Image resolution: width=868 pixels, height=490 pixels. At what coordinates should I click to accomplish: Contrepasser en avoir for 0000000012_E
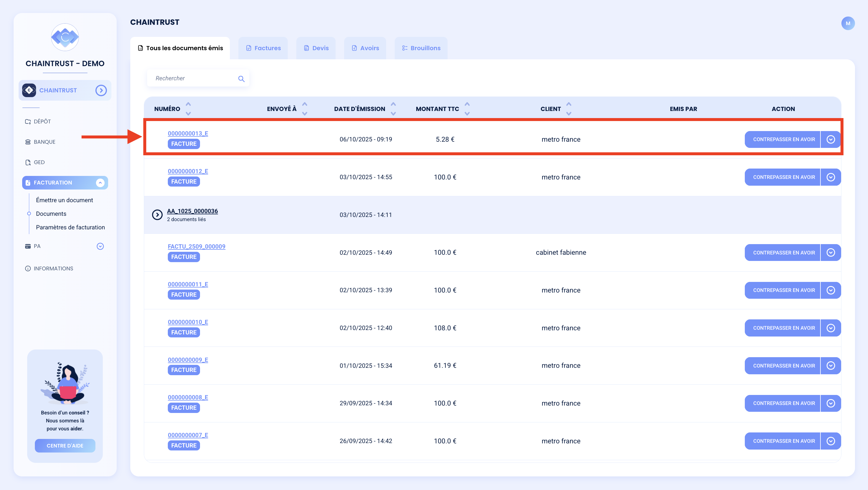click(782, 177)
